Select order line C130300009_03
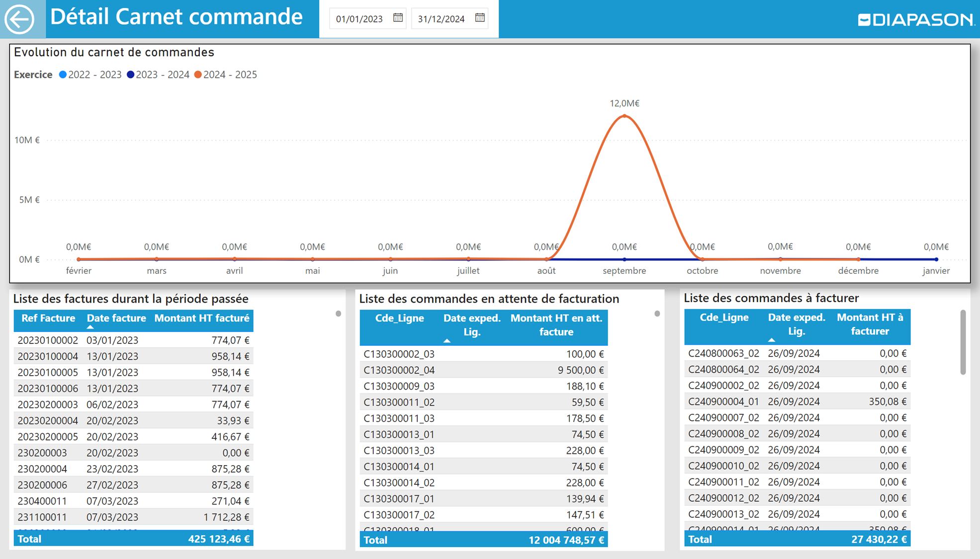Screen dimensions: 980x559 coord(483,386)
